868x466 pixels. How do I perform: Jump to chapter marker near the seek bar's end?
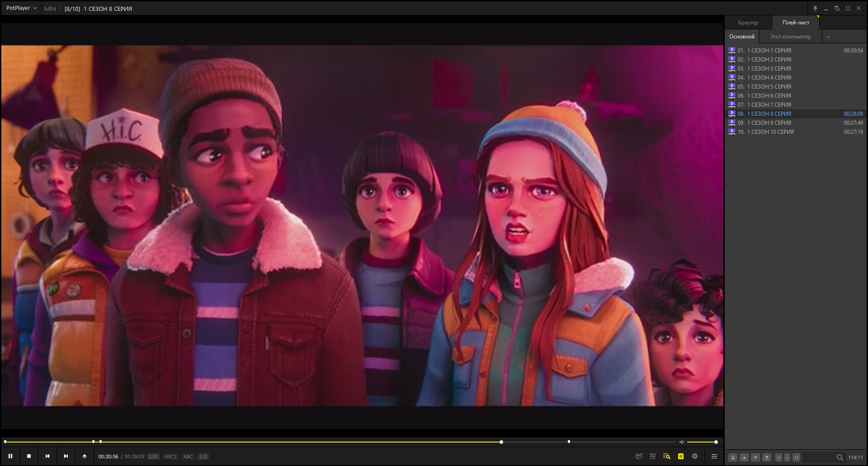pos(569,442)
